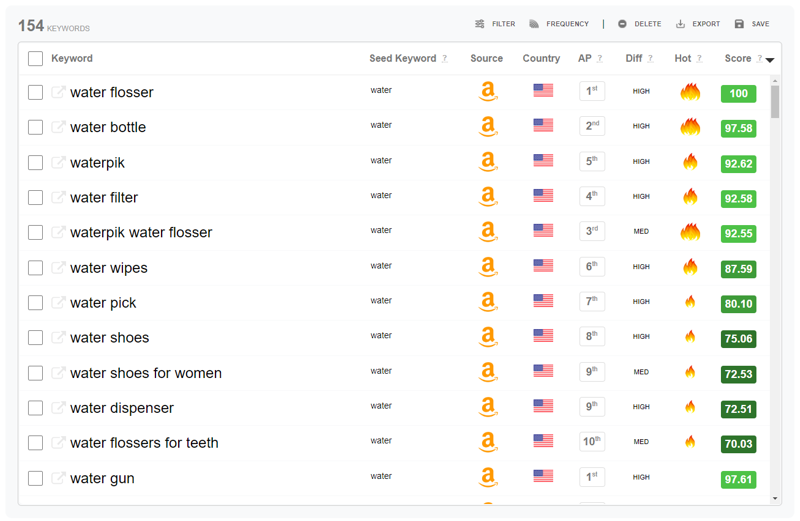Toggle the select-all keywords checkbox
Screen dimensions: 800x521
(x=35, y=59)
